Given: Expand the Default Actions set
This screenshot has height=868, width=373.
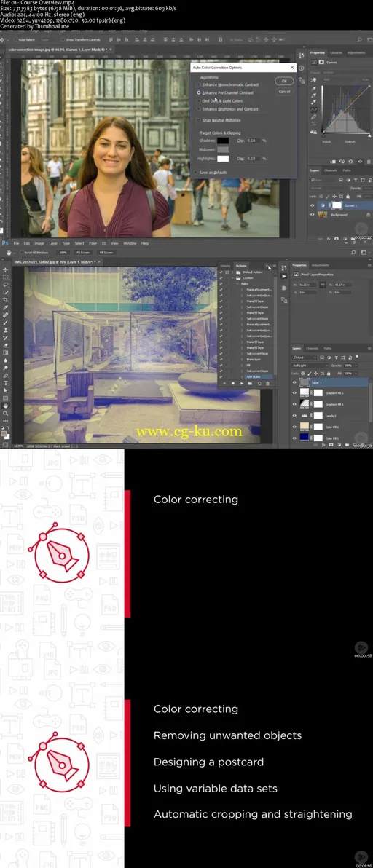Looking at the screenshot, I should (232, 272).
